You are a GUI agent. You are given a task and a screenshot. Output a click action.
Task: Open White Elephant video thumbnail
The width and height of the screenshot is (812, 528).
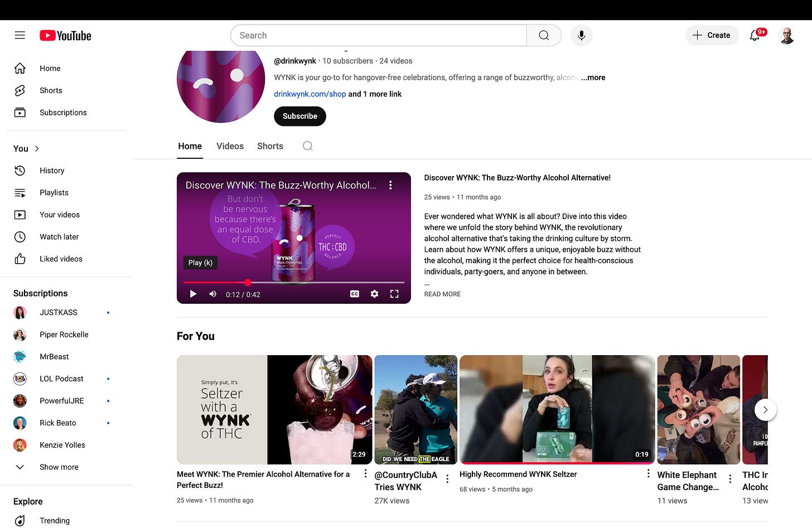coord(699,410)
